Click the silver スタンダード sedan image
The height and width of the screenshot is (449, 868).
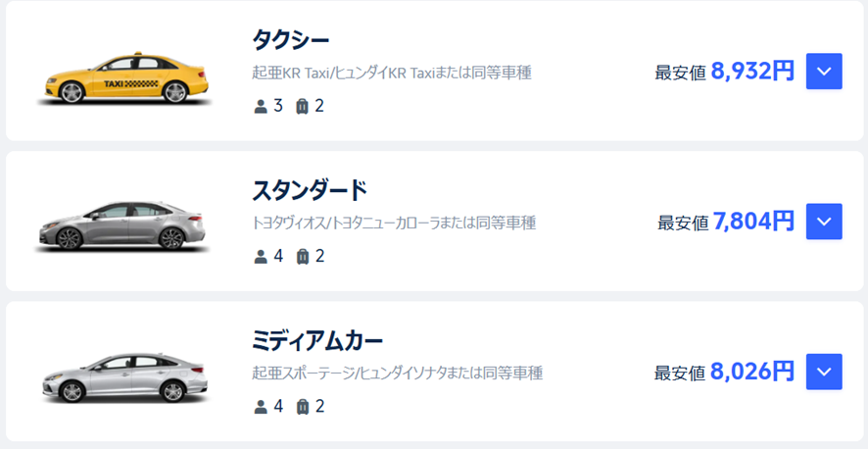click(x=122, y=225)
